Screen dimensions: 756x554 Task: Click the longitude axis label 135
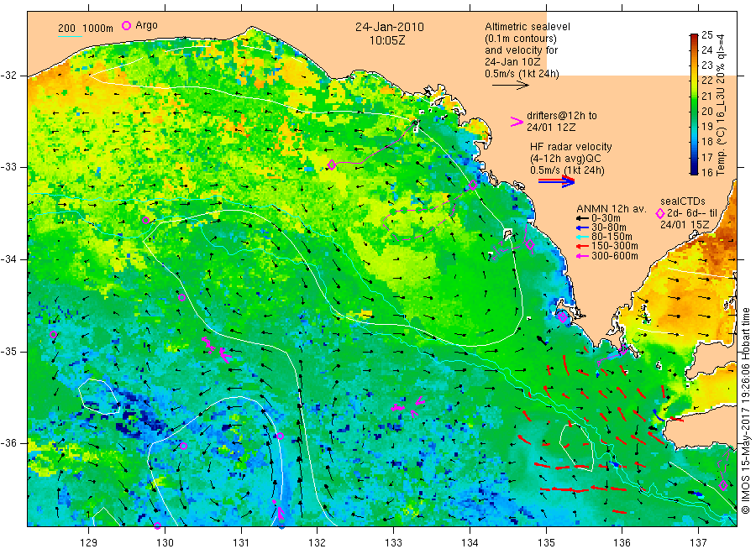(546, 543)
